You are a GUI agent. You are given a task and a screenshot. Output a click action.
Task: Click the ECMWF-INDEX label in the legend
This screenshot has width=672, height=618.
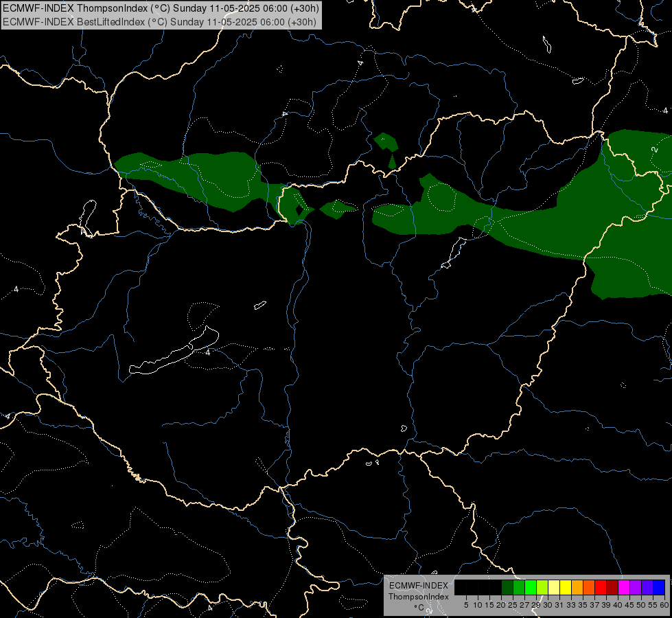pyautogui.click(x=419, y=586)
